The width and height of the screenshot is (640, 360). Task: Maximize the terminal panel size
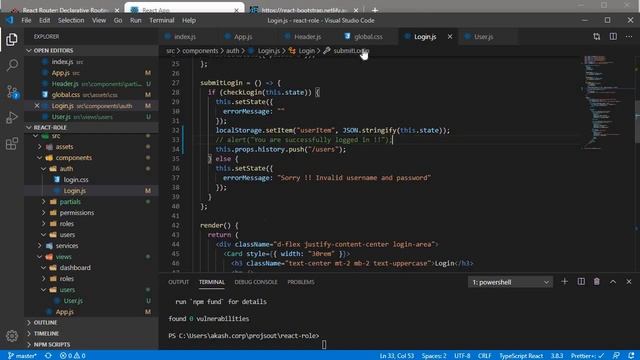click(613, 282)
